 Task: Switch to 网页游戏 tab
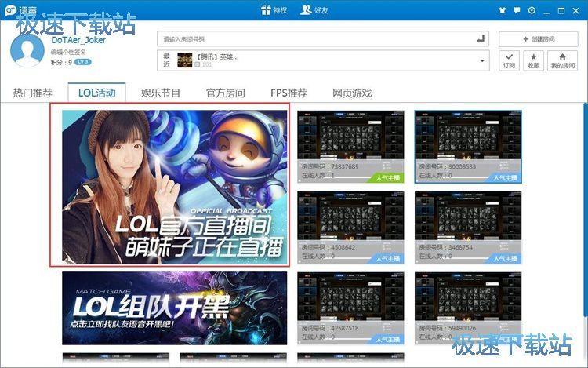(x=352, y=93)
